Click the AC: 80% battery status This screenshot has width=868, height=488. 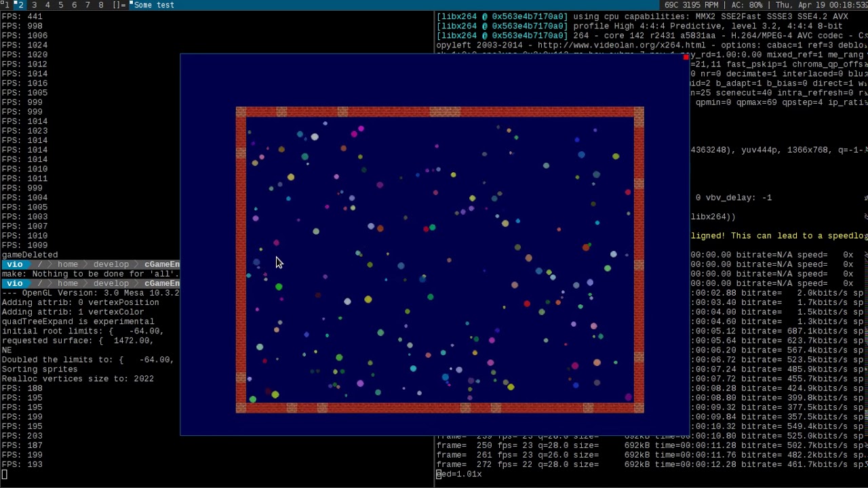746,5
